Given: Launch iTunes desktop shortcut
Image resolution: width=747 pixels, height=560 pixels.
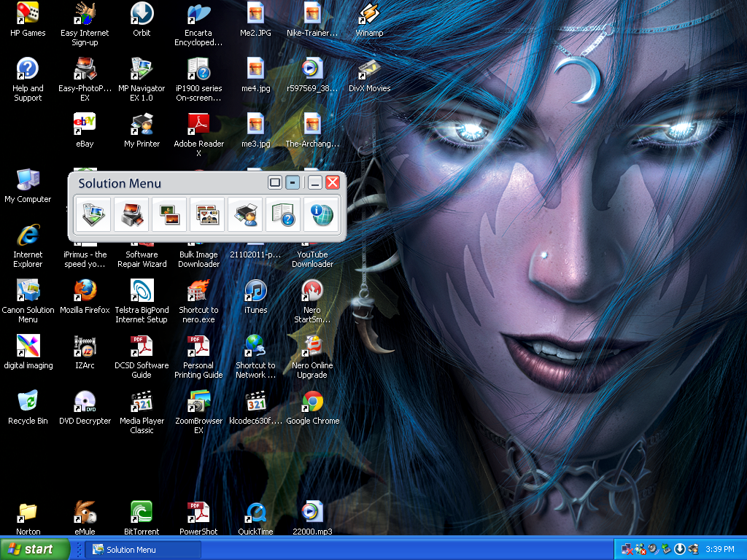Looking at the screenshot, I should pyautogui.click(x=256, y=296).
